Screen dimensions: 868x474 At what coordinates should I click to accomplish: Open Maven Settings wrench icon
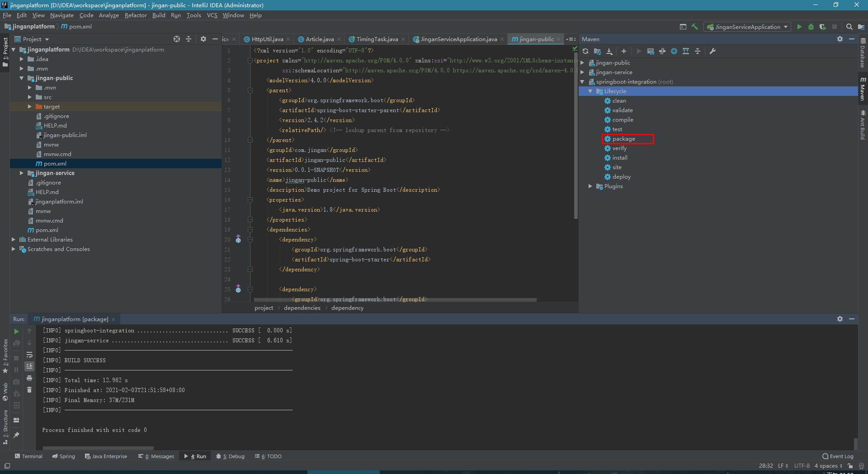coord(712,52)
